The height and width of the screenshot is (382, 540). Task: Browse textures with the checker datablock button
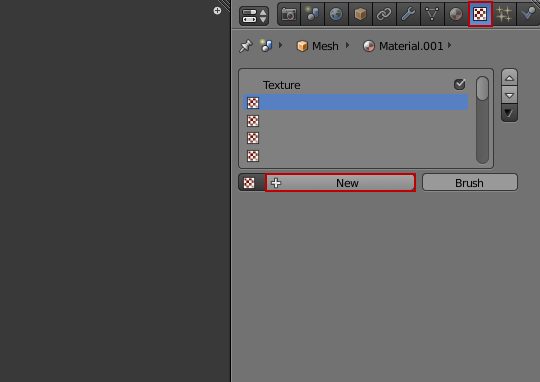click(251, 183)
